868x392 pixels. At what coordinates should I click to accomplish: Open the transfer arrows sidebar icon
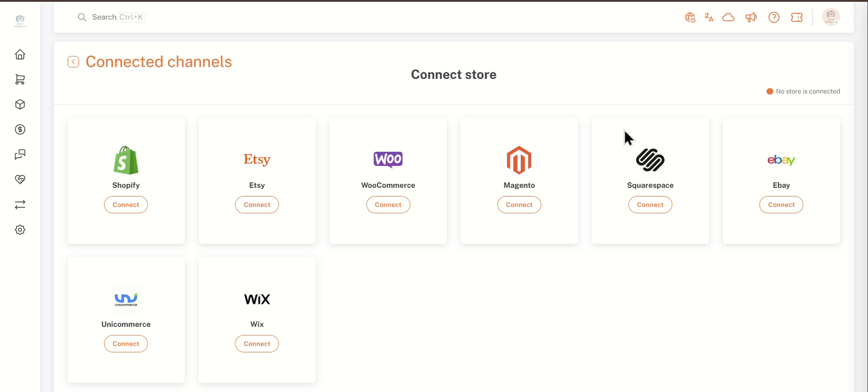[x=20, y=204]
